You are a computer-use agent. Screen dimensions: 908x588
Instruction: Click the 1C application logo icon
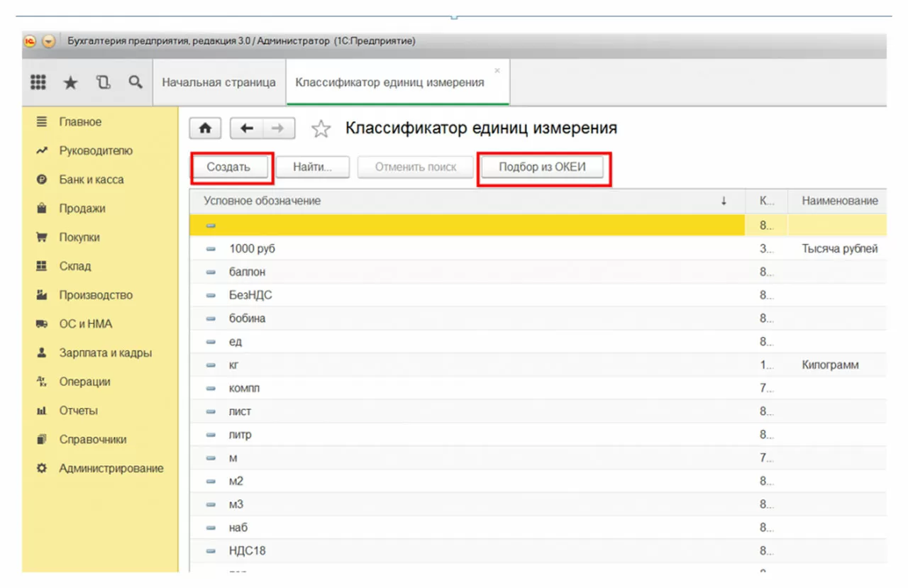(30, 41)
